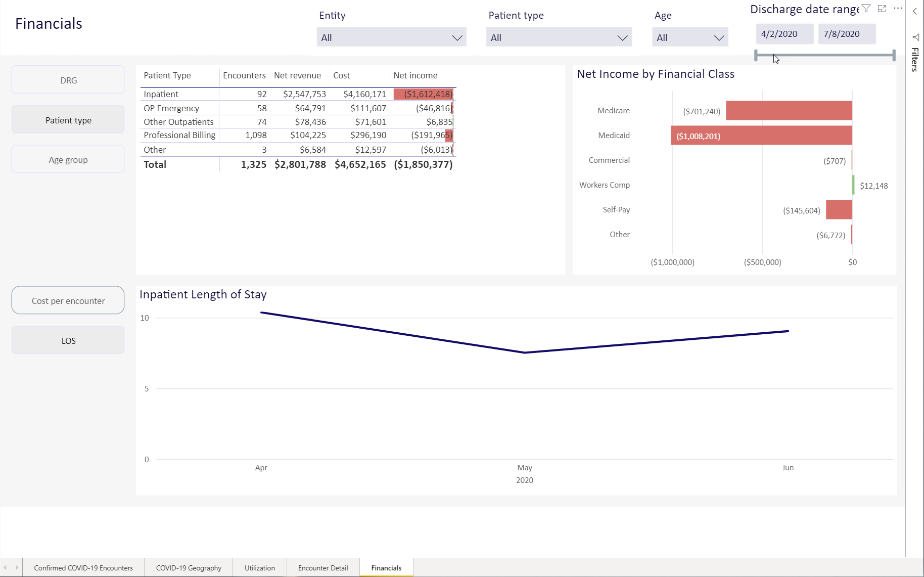
Task: Select the Workers Comp green bar
Action: 853,185
